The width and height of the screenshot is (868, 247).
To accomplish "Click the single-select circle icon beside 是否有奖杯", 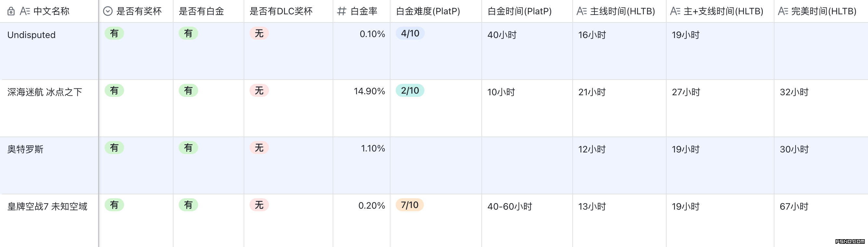I will pos(108,11).
